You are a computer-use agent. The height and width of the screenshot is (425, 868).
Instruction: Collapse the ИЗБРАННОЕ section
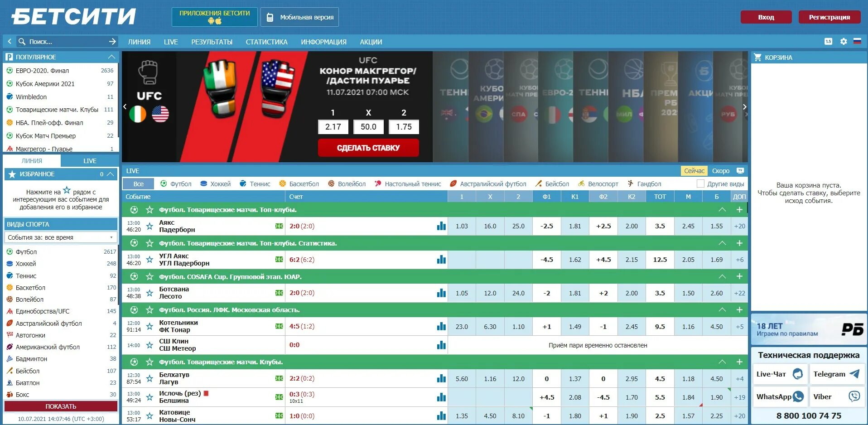pos(110,174)
